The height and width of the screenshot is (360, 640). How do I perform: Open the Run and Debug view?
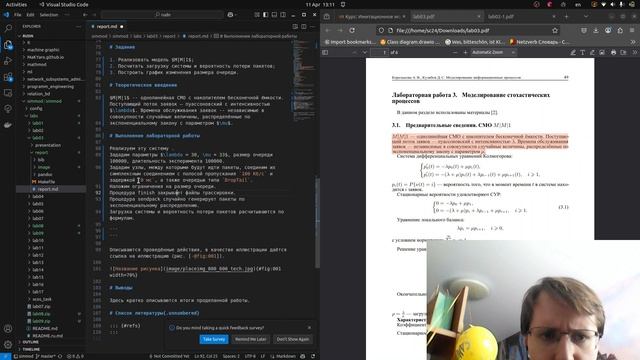(x=8, y=61)
